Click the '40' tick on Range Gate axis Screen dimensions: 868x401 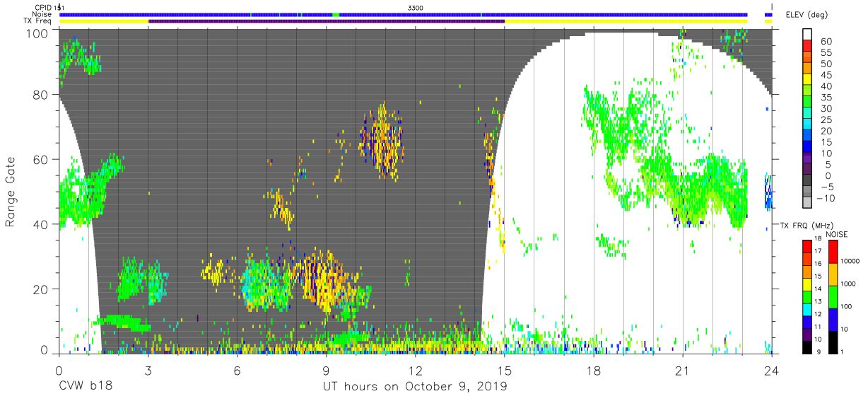pyautogui.click(x=40, y=224)
